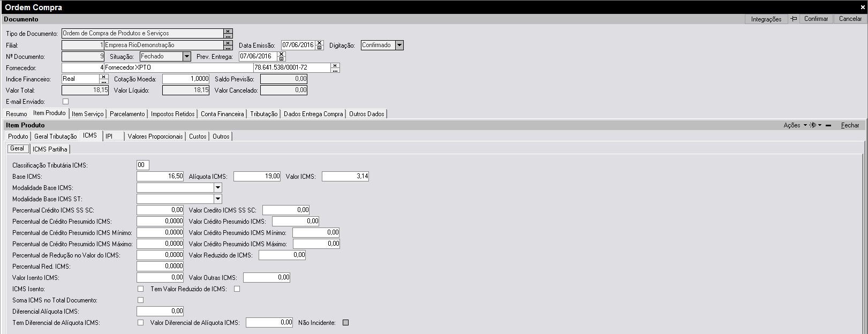Switch to the Tributação tab
Image resolution: width=868 pixels, height=334 pixels.
[263, 114]
